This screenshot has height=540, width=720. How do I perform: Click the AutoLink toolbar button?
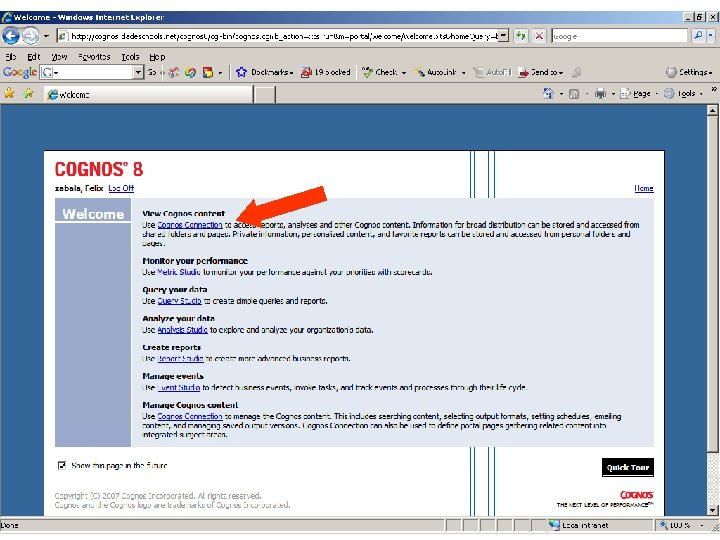pos(435,72)
